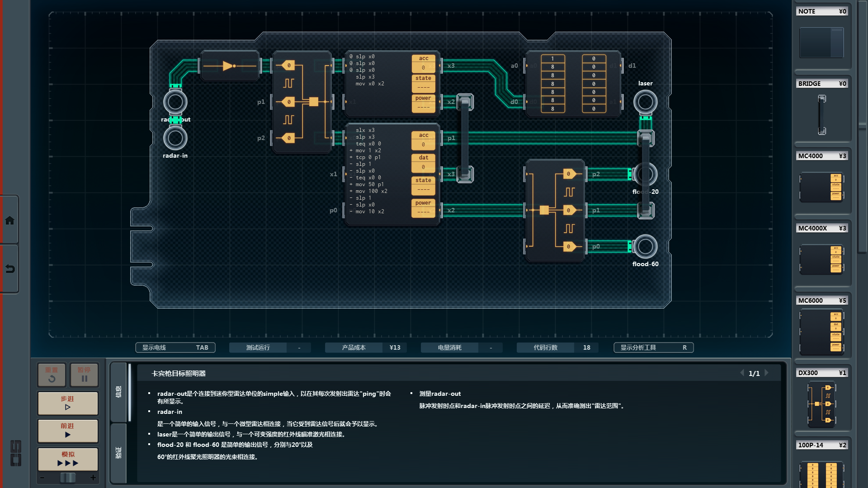Toggle 显示电线 show wires button
The image size is (868, 488).
pos(175,347)
